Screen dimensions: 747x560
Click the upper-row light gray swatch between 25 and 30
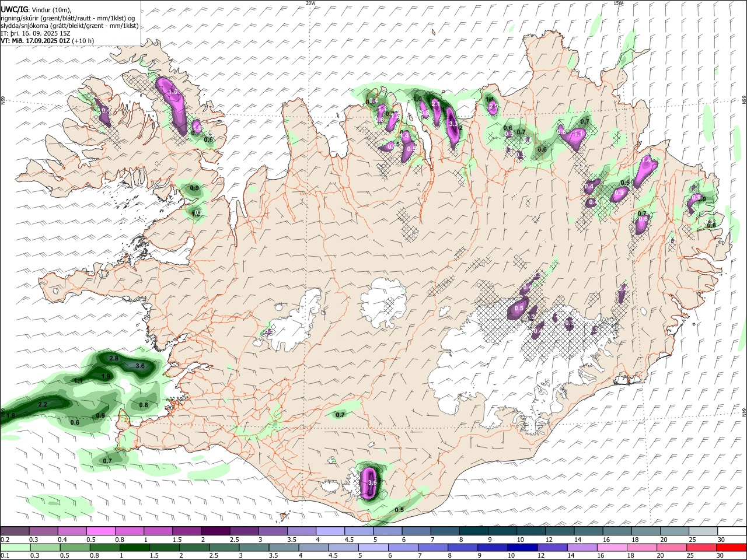(x=703, y=531)
